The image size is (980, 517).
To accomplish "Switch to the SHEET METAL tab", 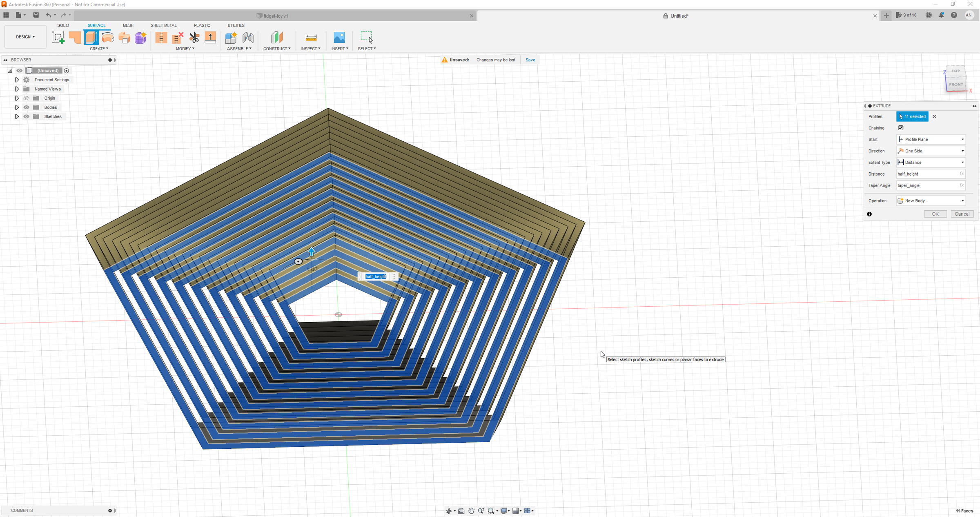I will [x=163, y=25].
